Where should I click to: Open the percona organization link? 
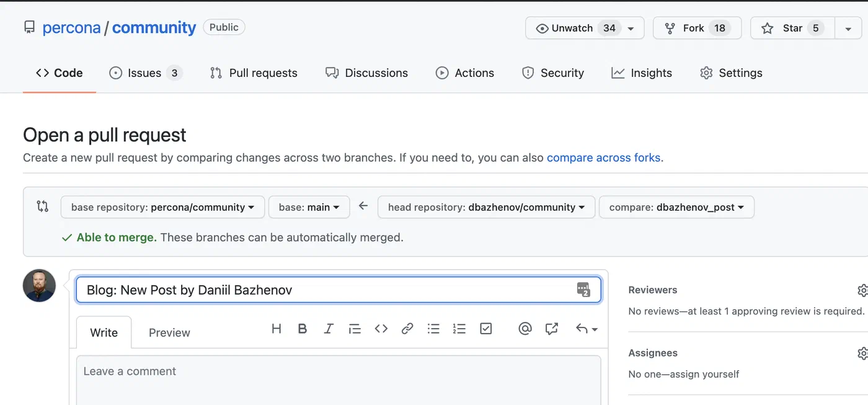[71, 28]
